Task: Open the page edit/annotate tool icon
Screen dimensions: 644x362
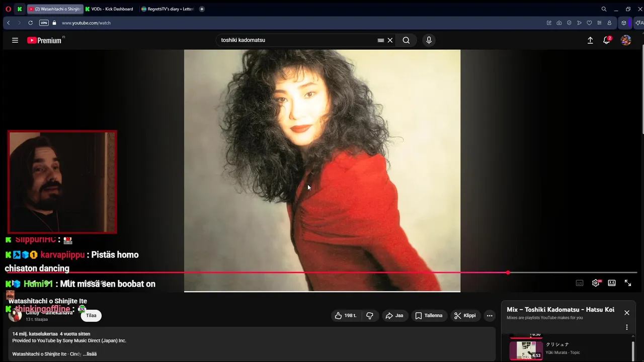Action: [549, 23]
